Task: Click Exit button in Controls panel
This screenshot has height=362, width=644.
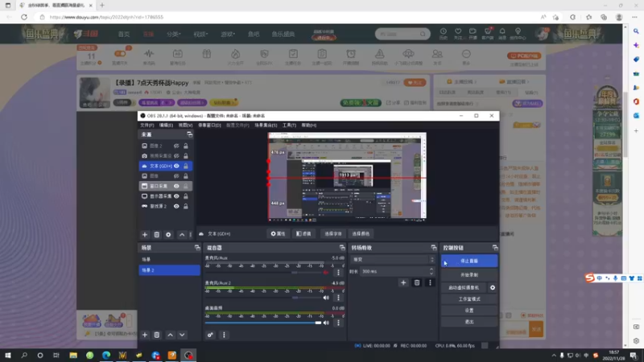Action: point(469,322)
